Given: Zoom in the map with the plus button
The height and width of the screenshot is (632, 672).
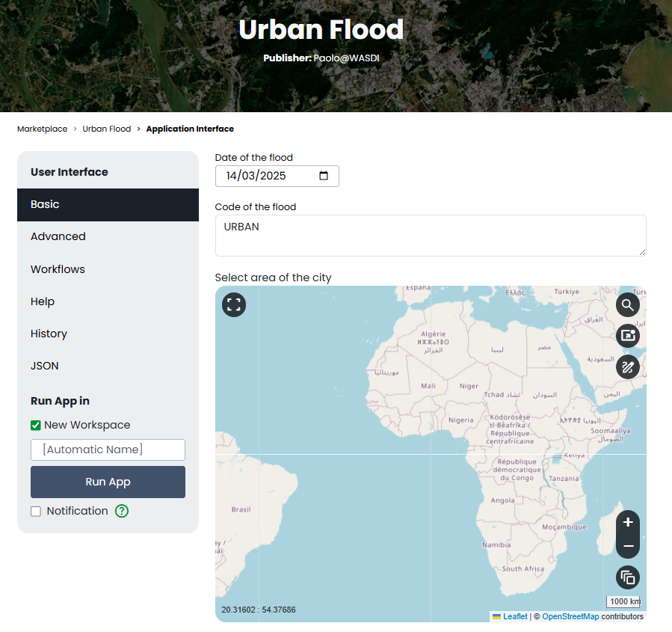Looking at the screenshot, I should (x=628, y=522).
